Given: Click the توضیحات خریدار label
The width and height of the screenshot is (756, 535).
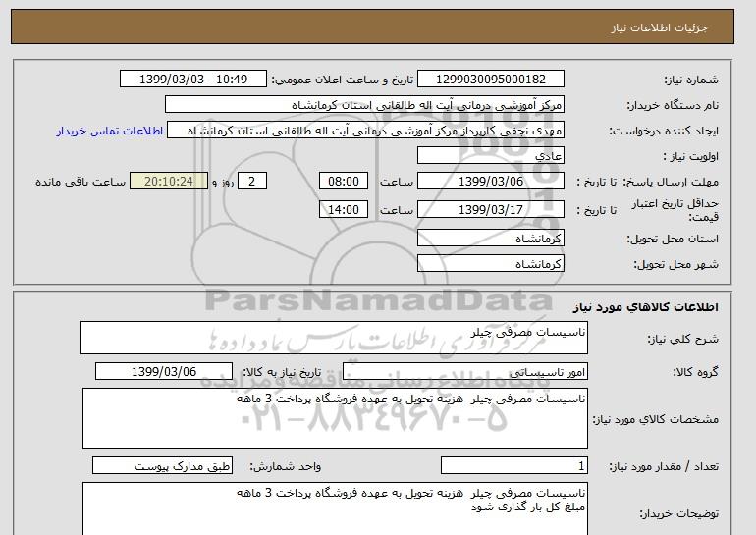Looking at the screenshot, I should (678, 513).
